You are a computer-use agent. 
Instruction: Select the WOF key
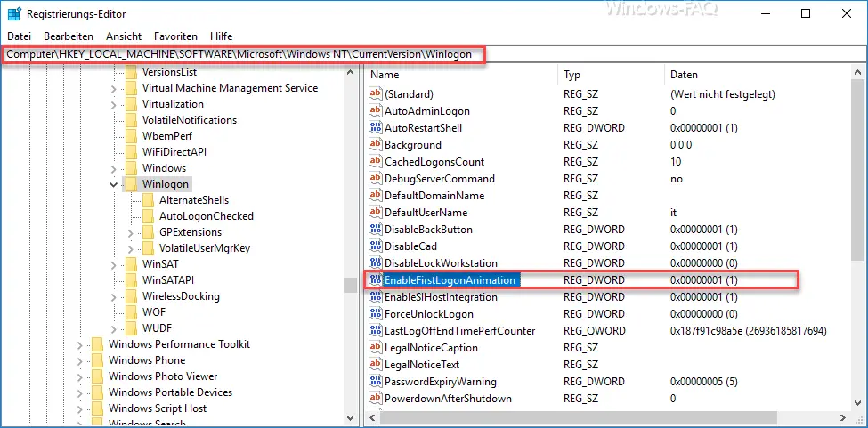tap(153, 312)
